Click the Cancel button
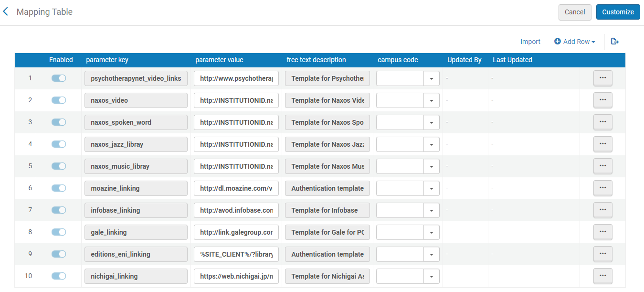The height and width of the screenshot is (292, 644). pos(575,12)
